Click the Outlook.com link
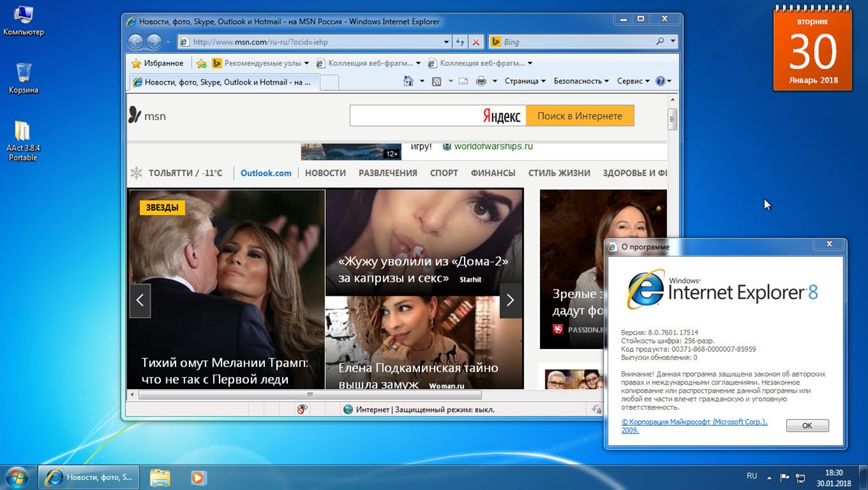 [x=266, y=173]
